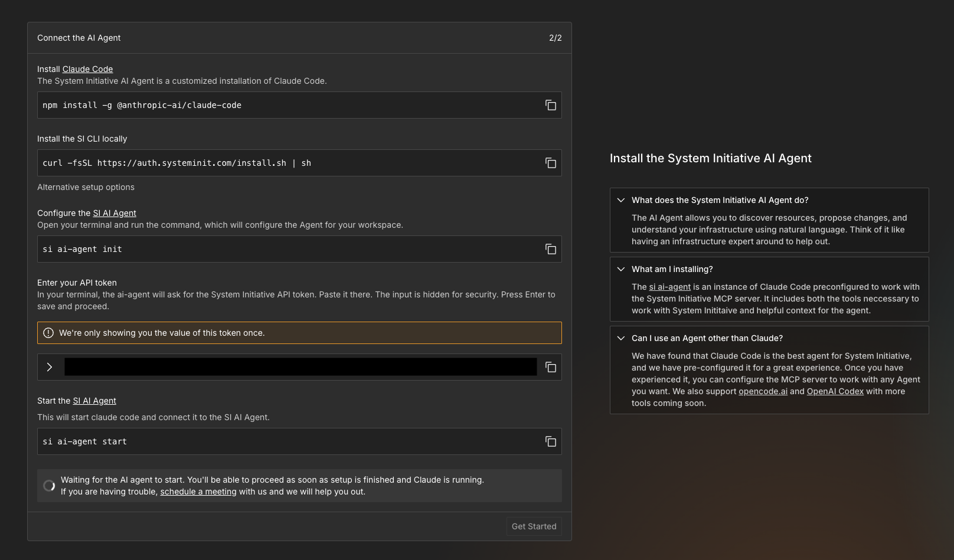
Task: Click the warning icon in token notice
Action: 48,333
